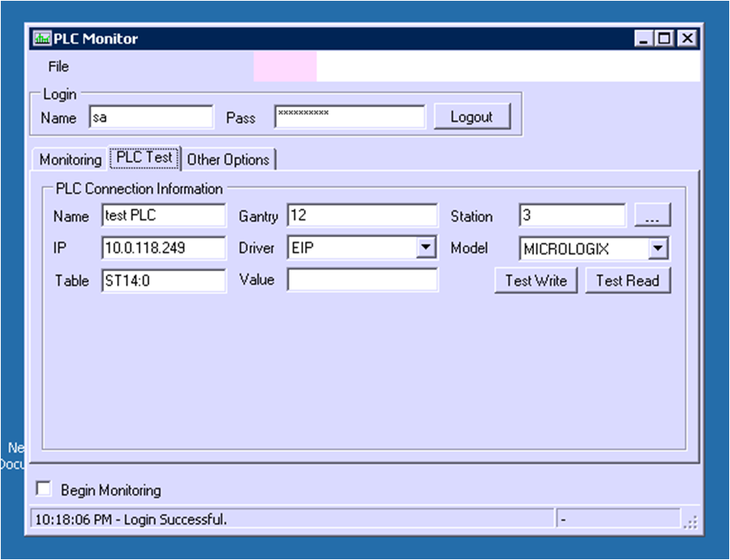The height and width of the screenshot is (560, 730).
Task: Select the PLC Test tab
Action: coord(144,158)
